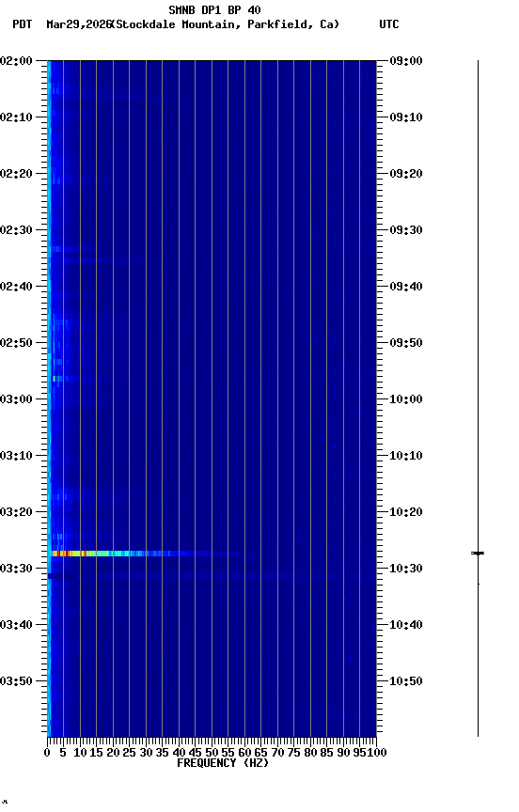Click the "09:10" UTC time label
The image size is (519, 812).
click(x=406, y=117)
